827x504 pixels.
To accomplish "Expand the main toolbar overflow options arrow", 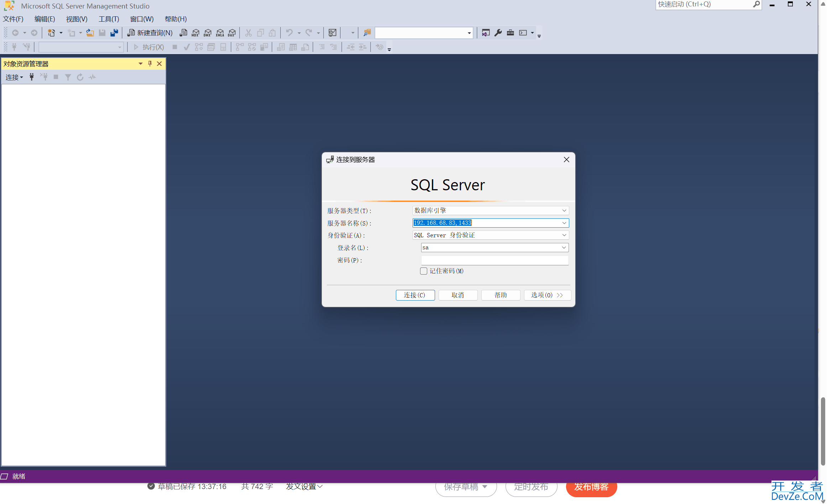I will [539, 36].
